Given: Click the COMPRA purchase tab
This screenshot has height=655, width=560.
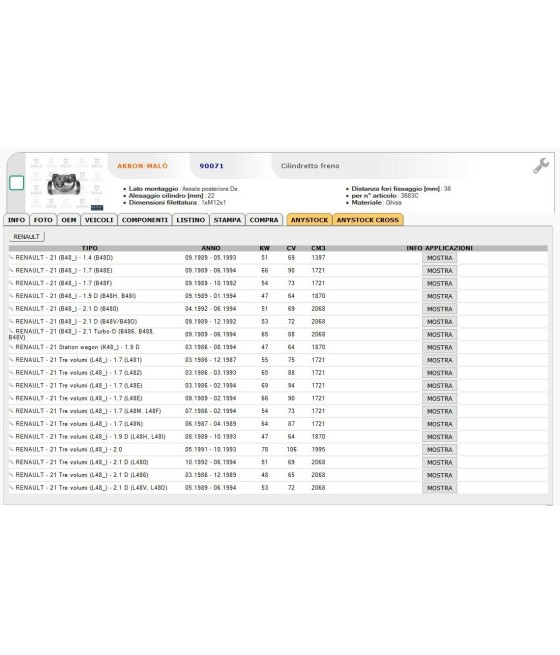Looking at the screenshot, I should click(264, 220).
